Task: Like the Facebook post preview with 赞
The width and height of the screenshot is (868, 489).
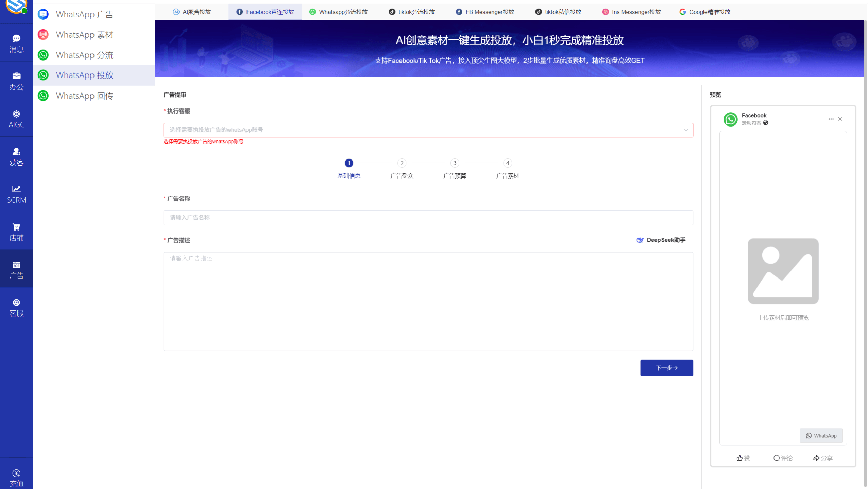Action: [x=743, y=458]
